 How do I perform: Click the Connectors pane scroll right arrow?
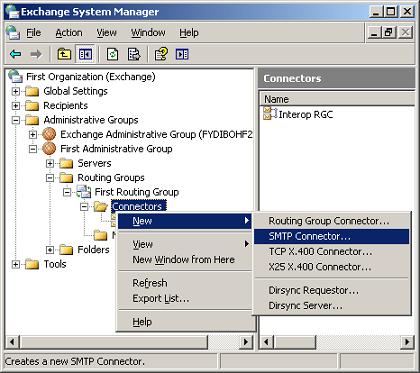(407, 342)
